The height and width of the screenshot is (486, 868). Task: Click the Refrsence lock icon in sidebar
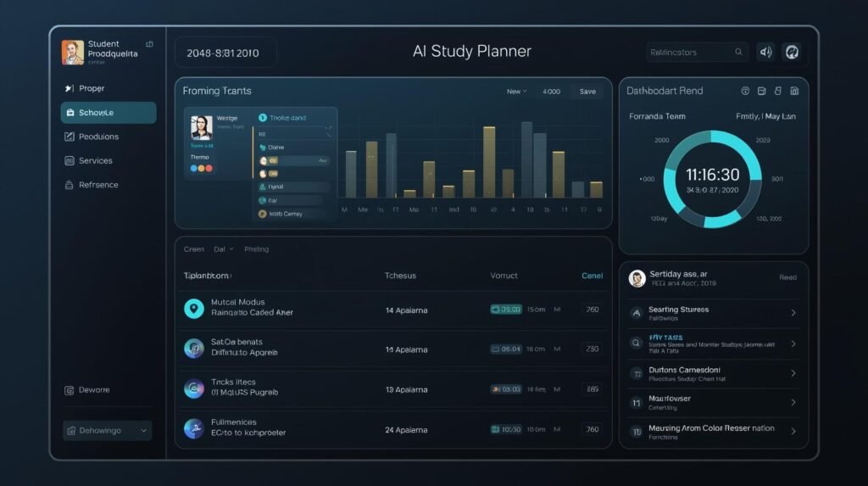[x=70, y=185]
